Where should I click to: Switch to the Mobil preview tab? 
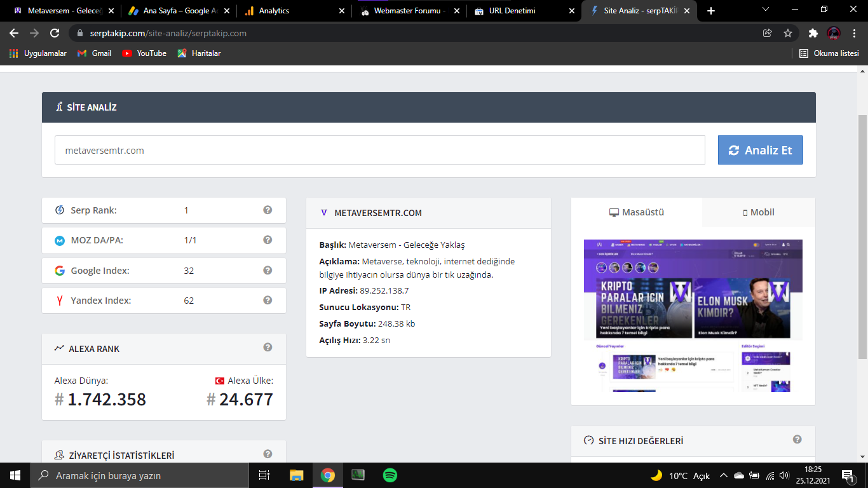(x=759, y=212)
